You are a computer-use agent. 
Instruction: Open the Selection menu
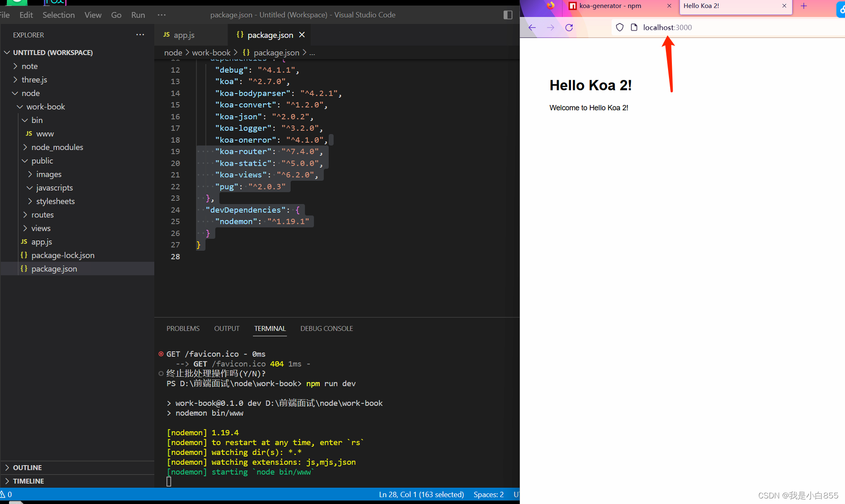[59, 15]
